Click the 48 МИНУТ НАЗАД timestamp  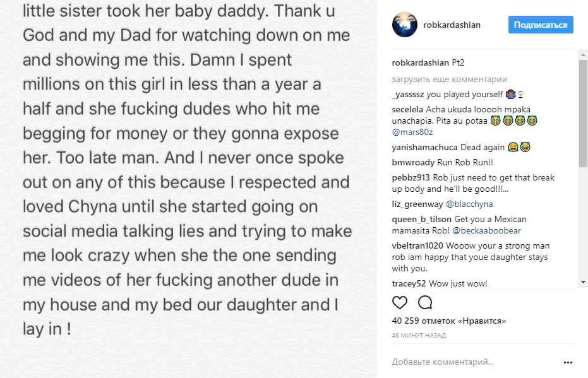click(419, 336)
